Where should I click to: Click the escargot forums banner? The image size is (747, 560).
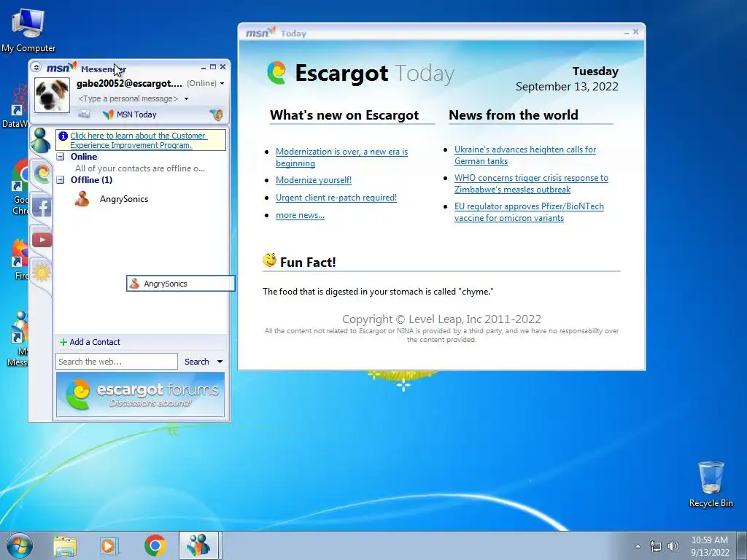141,394
